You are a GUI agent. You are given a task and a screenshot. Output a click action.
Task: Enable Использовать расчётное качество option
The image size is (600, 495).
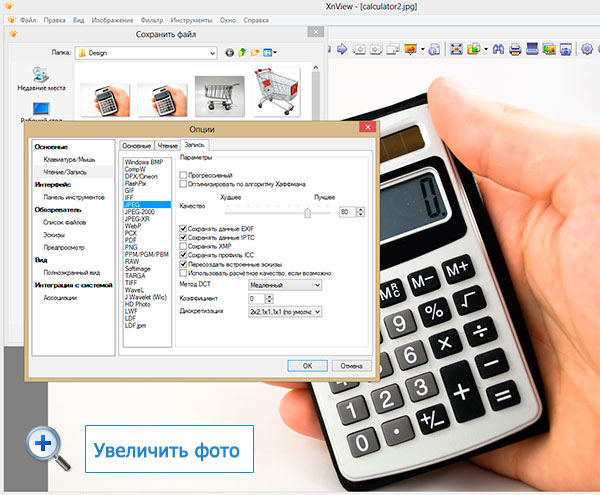[x=183, y=273]
